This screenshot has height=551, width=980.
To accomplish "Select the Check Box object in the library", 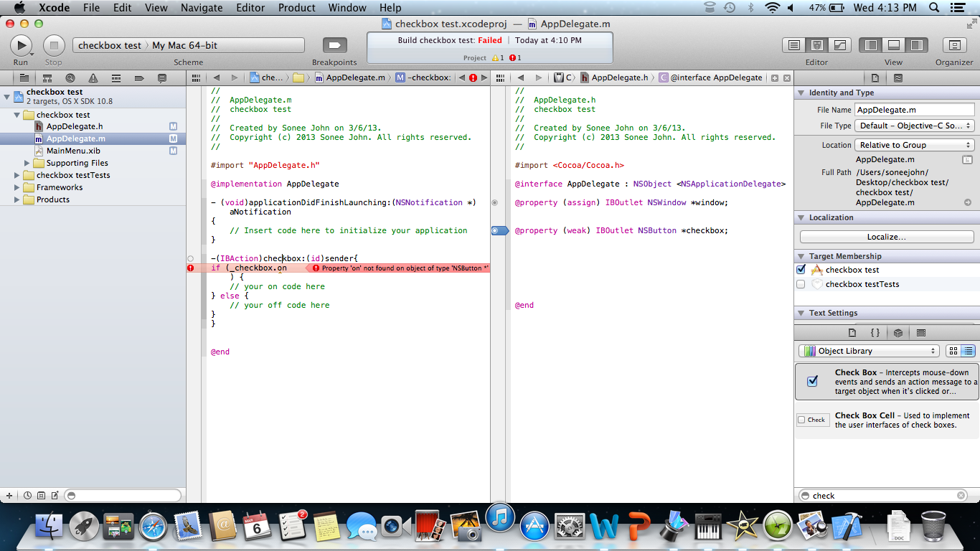I will pyautogui.click(x=887, y=381).
